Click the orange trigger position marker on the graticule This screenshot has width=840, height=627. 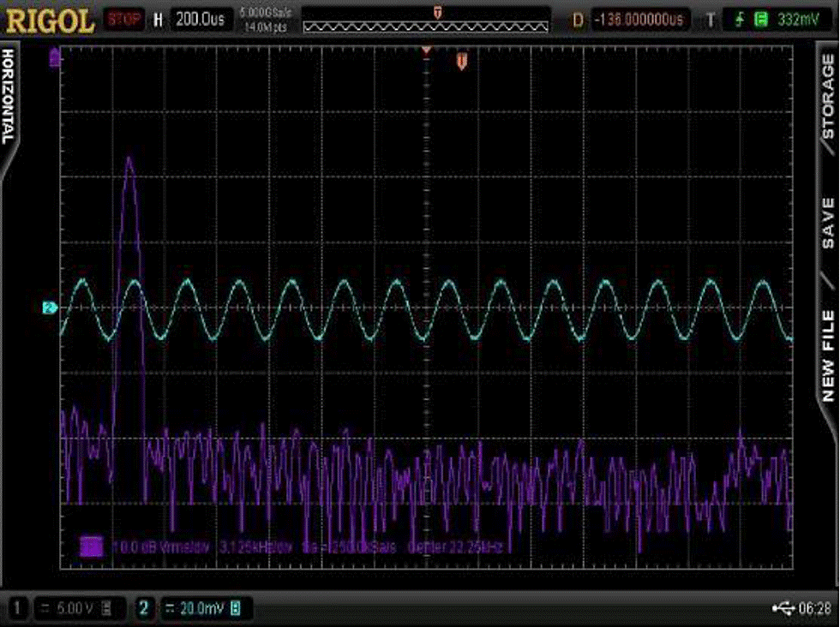point(461,62)
